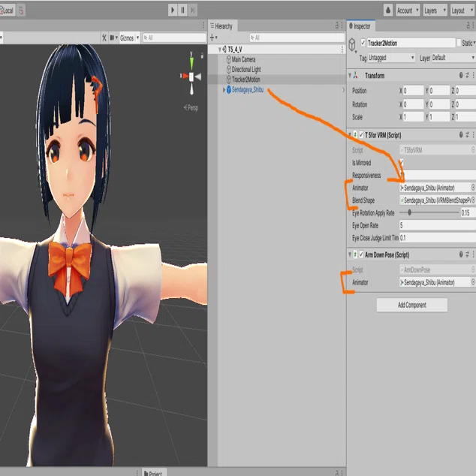Open the Scene view panel options menu
The width and height of the screenshot is (476, 476).
[x=203, y=26]
